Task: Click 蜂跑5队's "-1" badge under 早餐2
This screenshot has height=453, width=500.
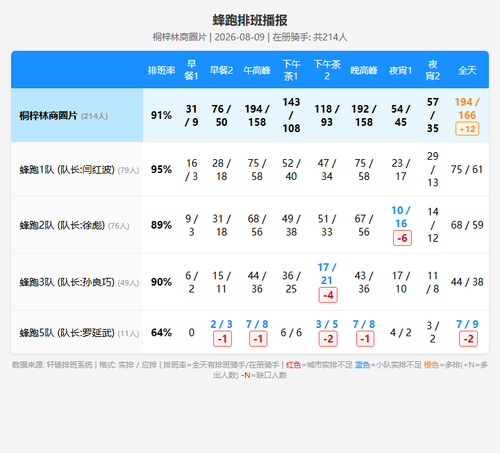Action: [x=222, y=339]
